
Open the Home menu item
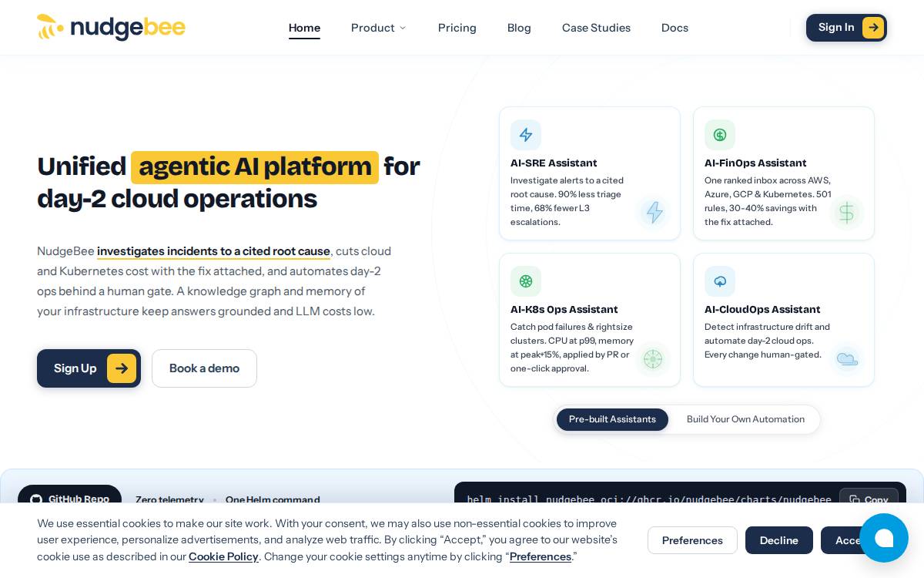pyautogui.click(x=304, y=28)
